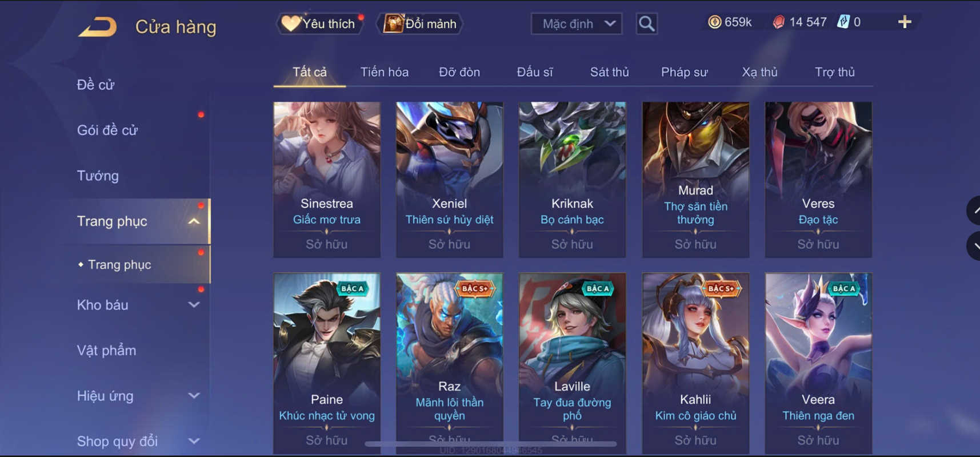Image resolution: width=980 pixels, height=457 pixels.
Task: Collapse the Trang phục sidebar section
Action: [x=194, y=221]
